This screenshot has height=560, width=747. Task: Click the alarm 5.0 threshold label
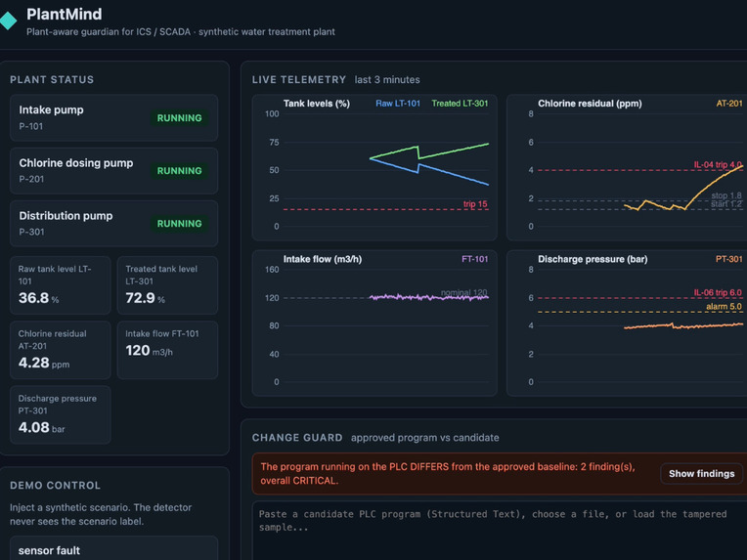coord(724,307)
